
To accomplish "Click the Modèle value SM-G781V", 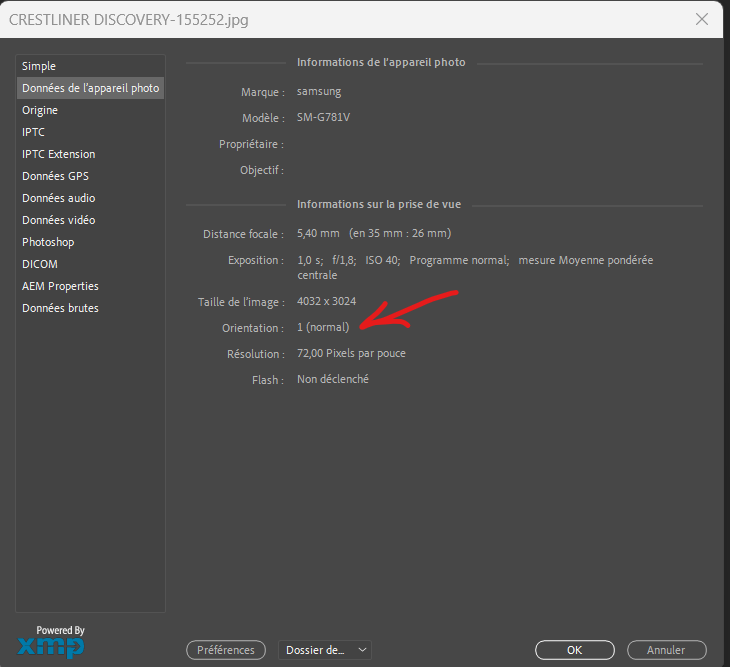I will (x=324, y=117).
